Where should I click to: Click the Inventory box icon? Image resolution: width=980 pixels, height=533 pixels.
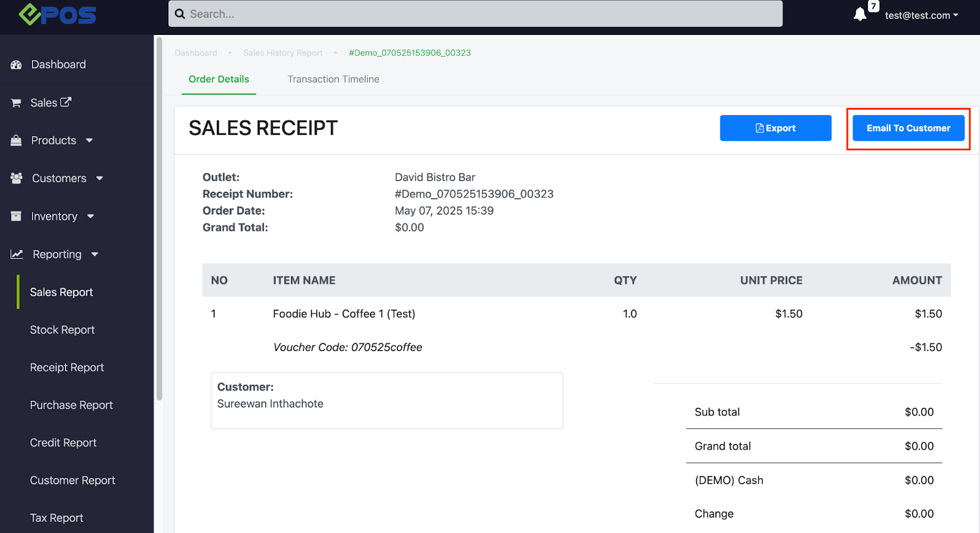click(16, 216)
